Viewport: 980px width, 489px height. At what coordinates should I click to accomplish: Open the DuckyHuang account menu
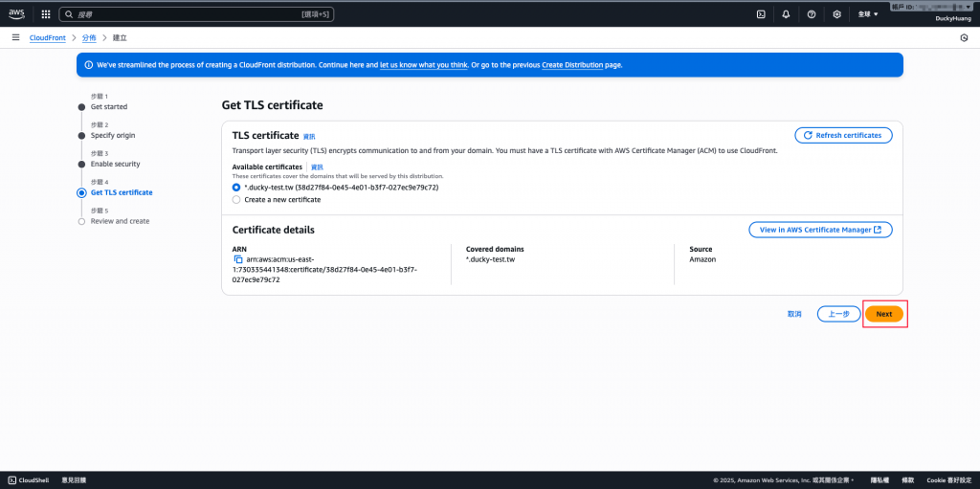tap(952, 19)
